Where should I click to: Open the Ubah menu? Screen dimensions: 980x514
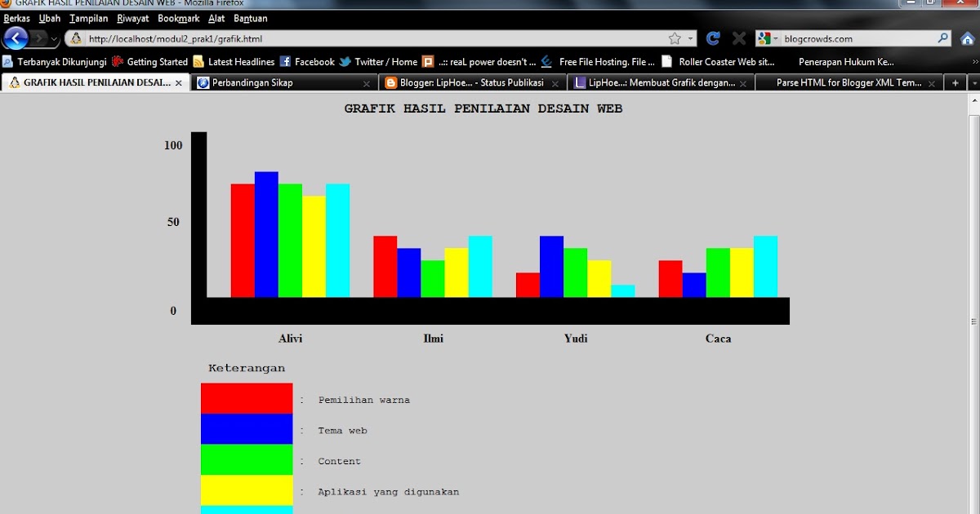[50, 18]
